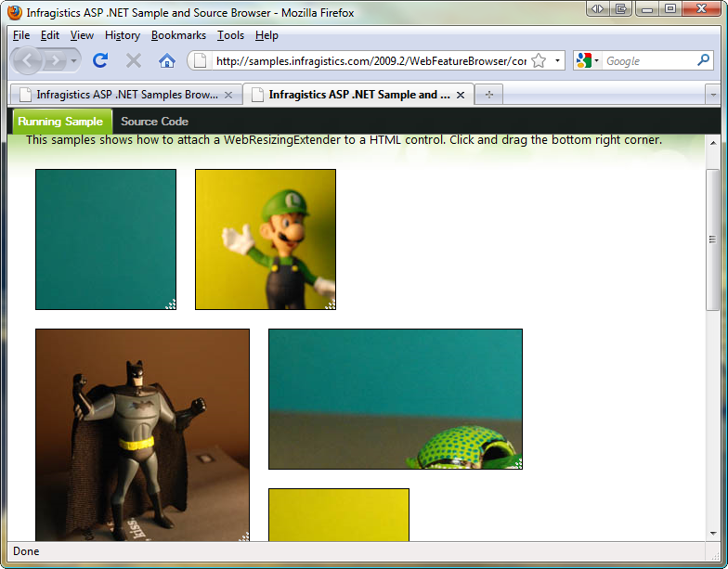Click the Luigi figure image

(x=266, y=239)
